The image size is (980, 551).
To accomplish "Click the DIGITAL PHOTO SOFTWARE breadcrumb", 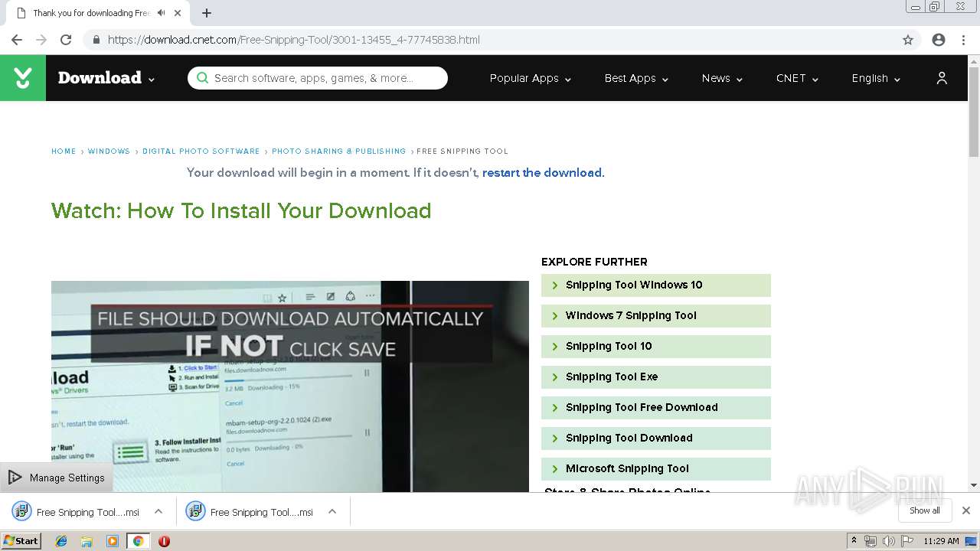I will [201, 152].
